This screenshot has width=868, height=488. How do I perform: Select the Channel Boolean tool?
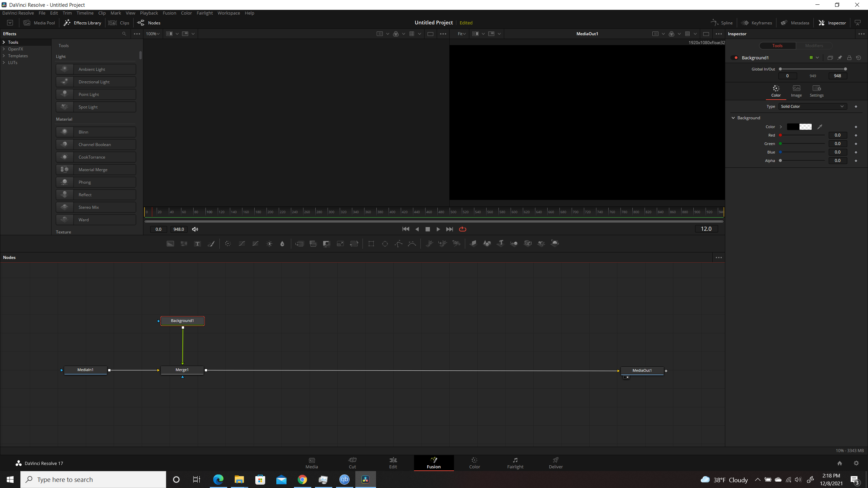click(x=96, y=144)
